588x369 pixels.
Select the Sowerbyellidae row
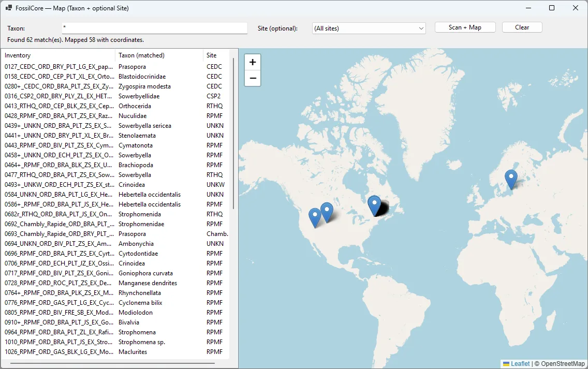[x=115, y=96]
